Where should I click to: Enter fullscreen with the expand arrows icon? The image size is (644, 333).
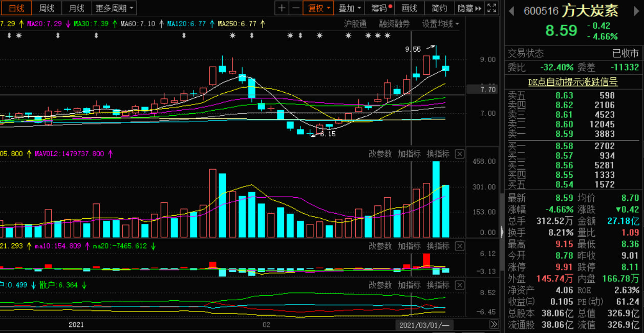(491, 8)
